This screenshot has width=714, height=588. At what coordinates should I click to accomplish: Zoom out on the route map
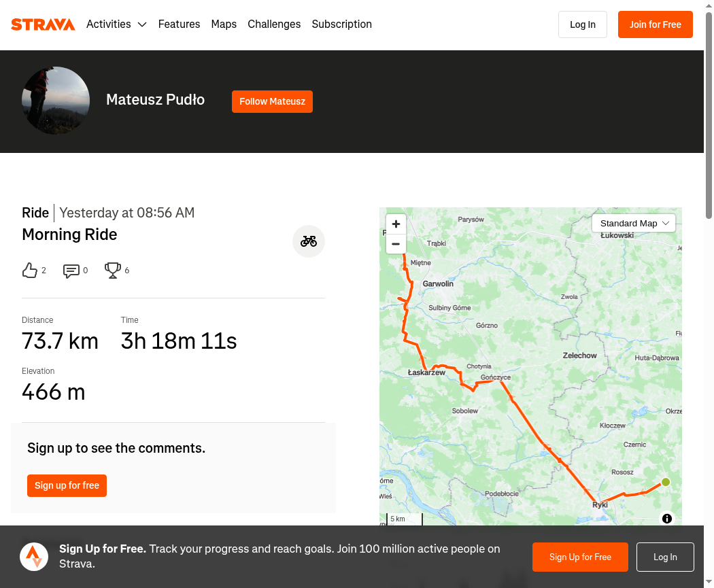[x=396, y=244]
